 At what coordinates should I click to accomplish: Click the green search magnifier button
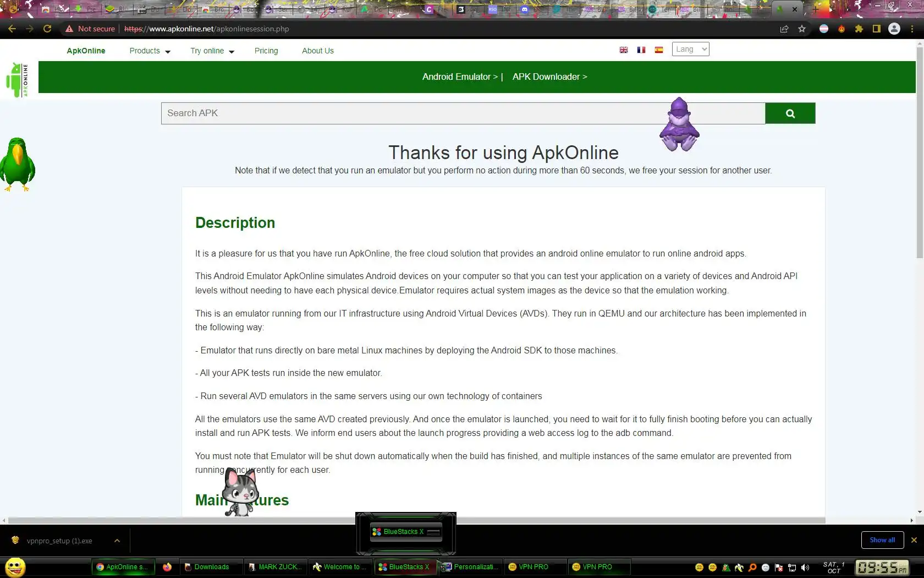pyautogui.click(x=790, y=113)
